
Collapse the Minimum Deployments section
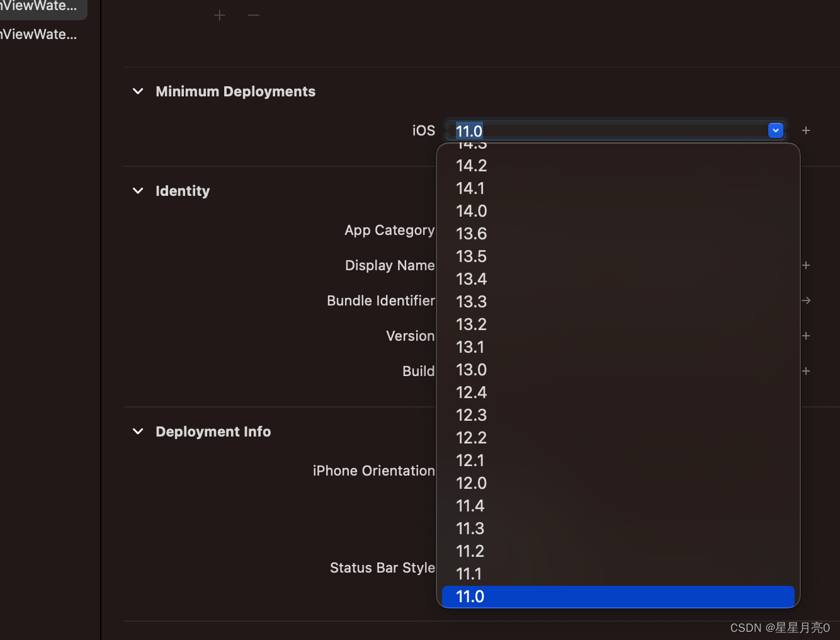click(x=138, y=91)
